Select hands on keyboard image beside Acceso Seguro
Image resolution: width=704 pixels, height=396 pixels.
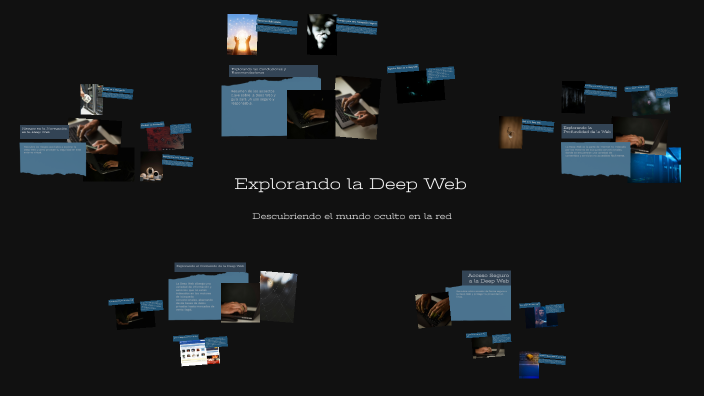click(x=433, y=310)
